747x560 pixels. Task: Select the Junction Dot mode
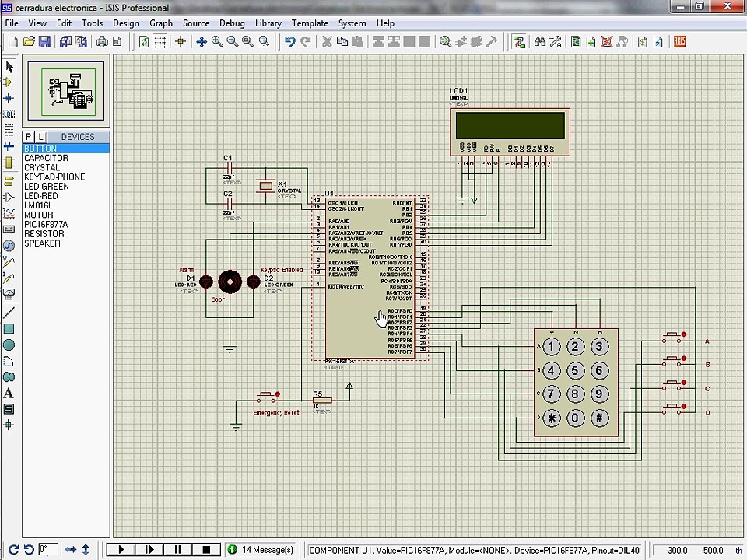[x=9, y=98]
